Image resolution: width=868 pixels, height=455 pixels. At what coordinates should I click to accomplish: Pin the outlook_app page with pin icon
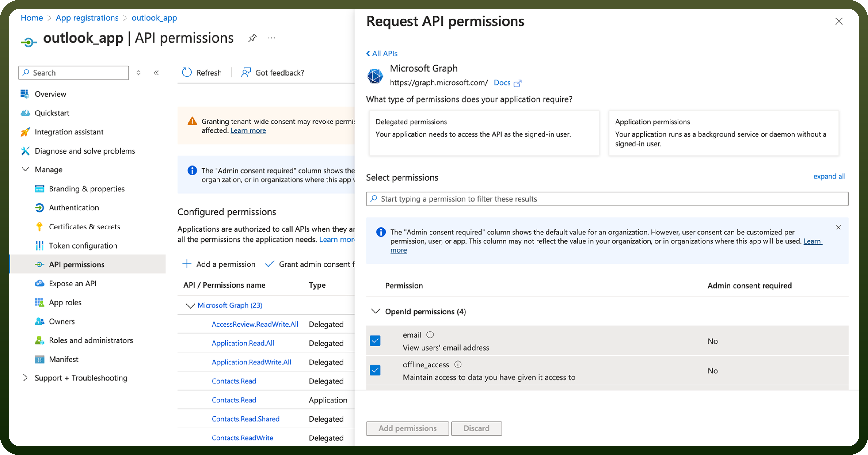tap(252, 38)
